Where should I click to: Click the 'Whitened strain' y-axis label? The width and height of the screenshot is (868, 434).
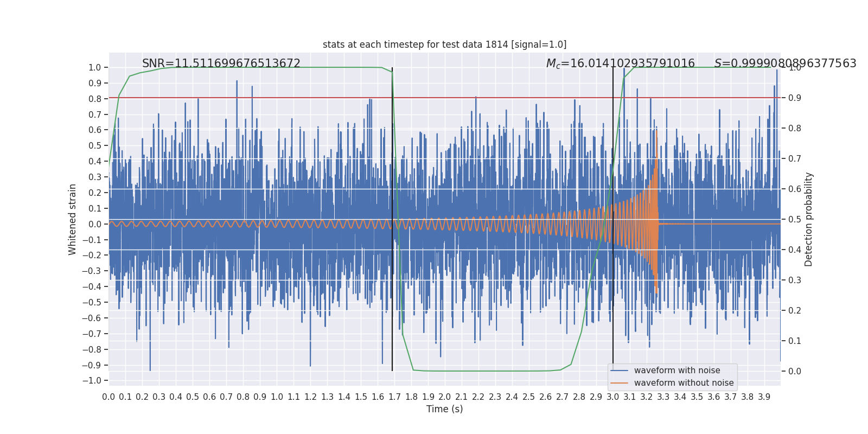point(73,220)
